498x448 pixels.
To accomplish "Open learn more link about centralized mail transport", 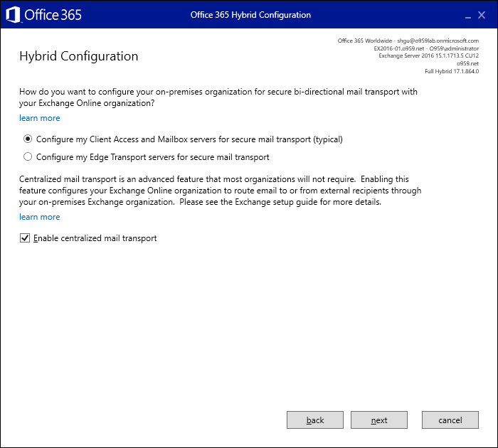I will pyautogui.click(x=39, y=217).
